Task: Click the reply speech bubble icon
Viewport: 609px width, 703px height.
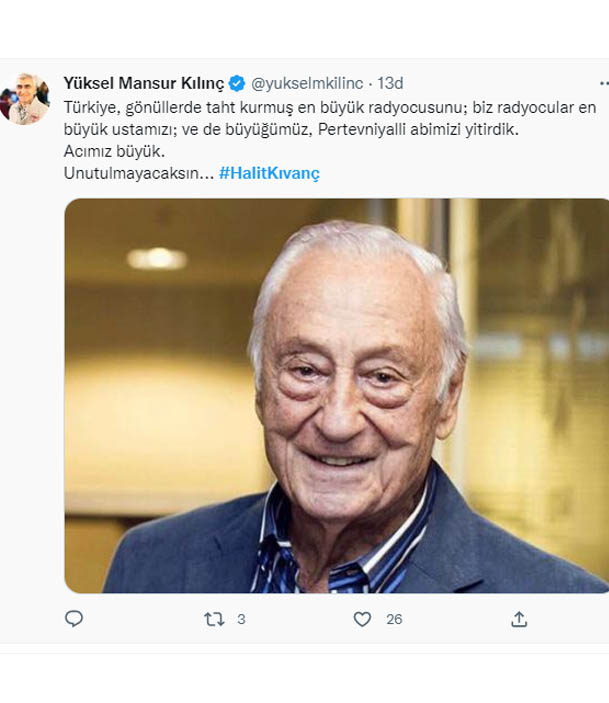Action: tap(74, 620)
